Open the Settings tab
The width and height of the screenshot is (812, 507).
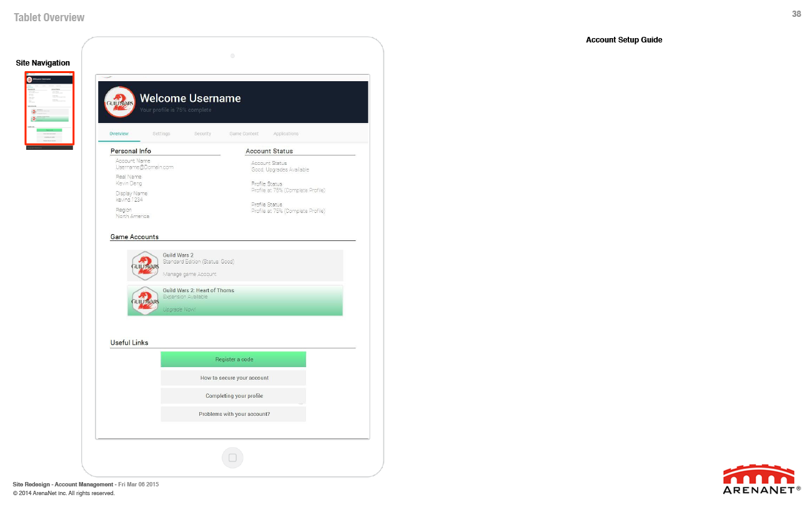click(x=161, y=134)
